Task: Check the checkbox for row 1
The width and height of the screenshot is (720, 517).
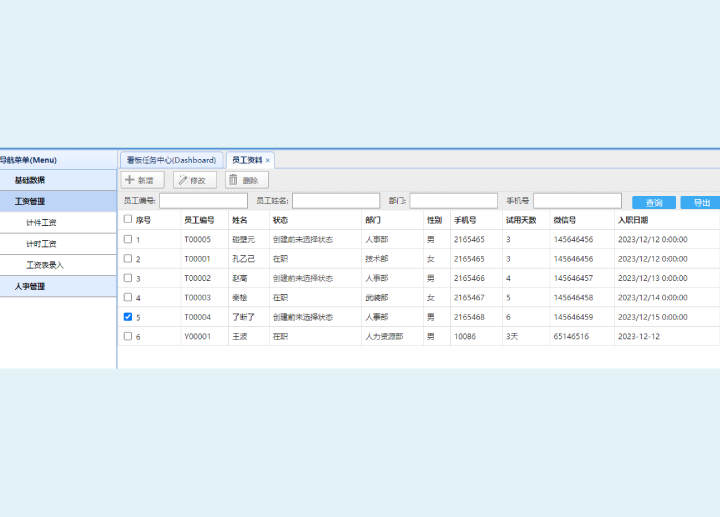Action: pyautogui.click(x=128, y=239)
